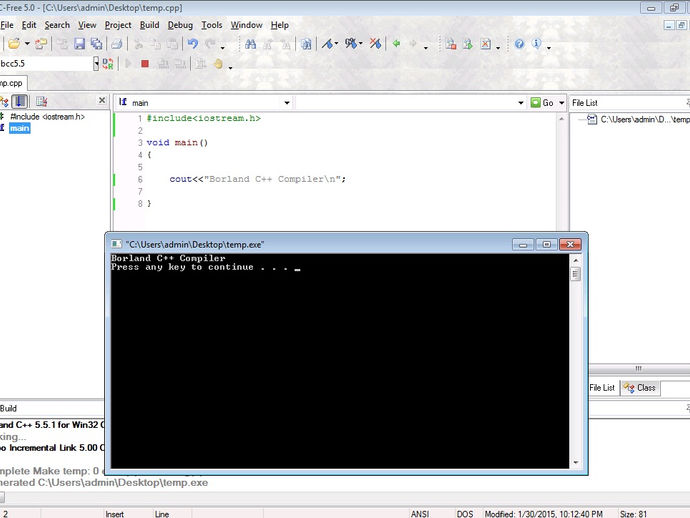Click the grayed Redo icon

[x=210, y=44]
